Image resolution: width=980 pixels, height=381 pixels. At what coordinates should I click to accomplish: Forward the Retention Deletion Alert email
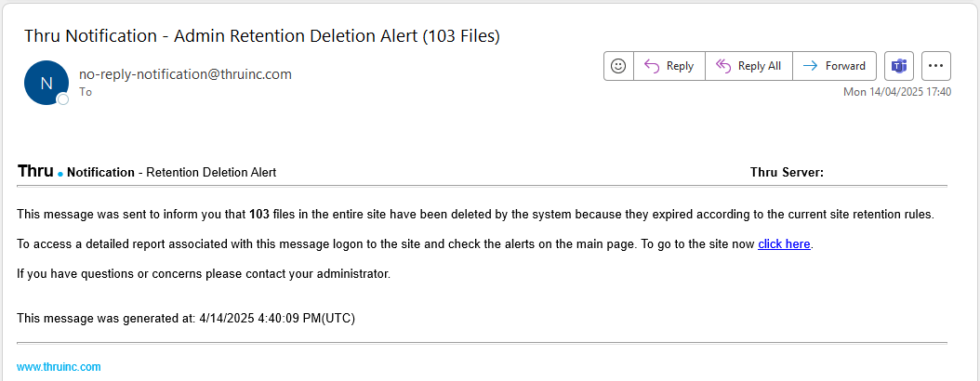834,66
